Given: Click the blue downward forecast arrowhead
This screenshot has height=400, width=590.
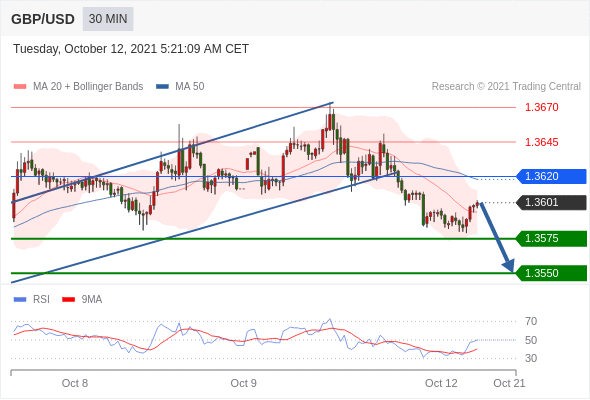Looking at the screenshot, I should click(x=508, y=265).
